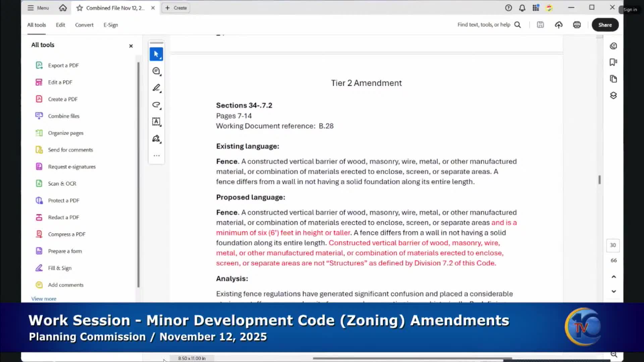Open the Export a PDF tool
Image resolution: width=644 pixels, height=362 pixels.
(63, 65)
